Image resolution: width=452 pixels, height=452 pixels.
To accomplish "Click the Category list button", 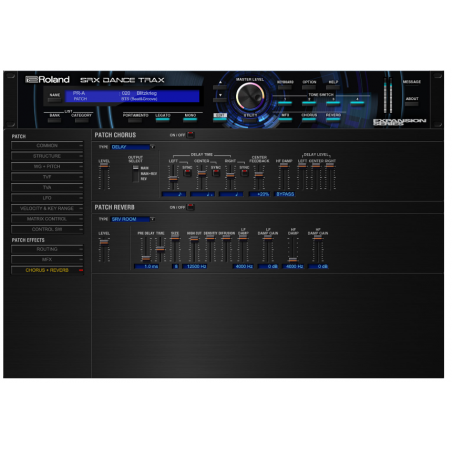I will point(81,120).
